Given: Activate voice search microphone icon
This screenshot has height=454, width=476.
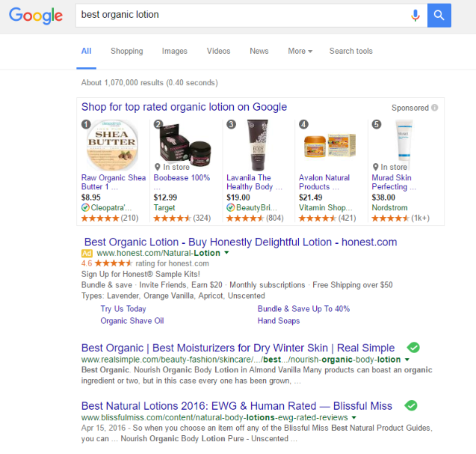Looking at the screenshot, I should [x=415, y=15].
